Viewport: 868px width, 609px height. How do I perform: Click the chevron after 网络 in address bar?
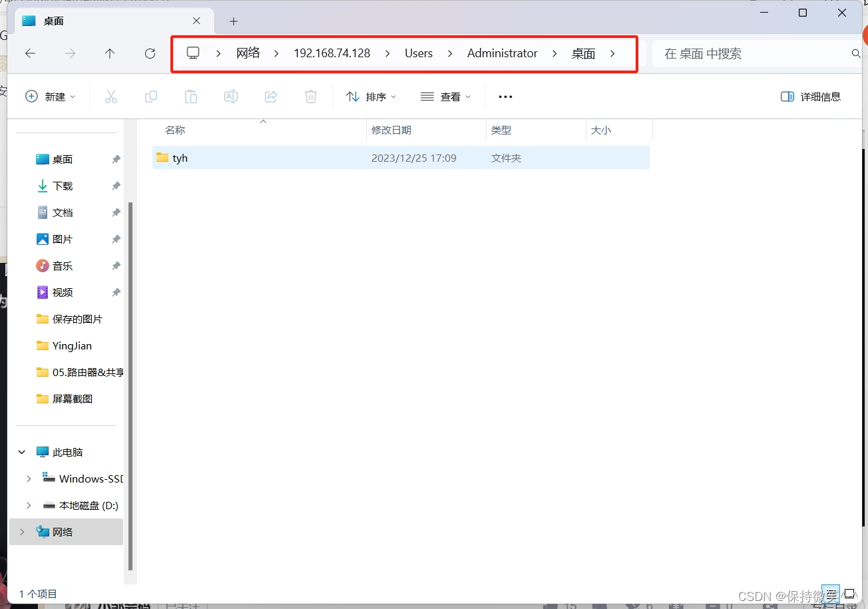click(276, 53)
